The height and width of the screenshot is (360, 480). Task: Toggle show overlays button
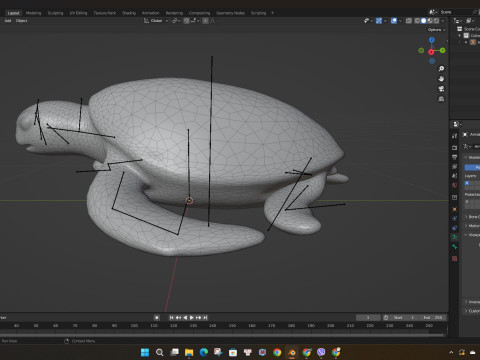click(394, 21)
